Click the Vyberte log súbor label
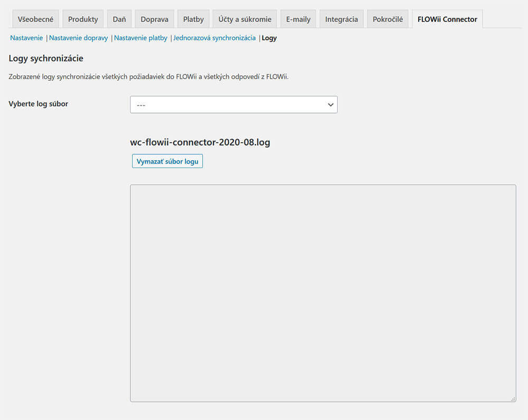The width and height of the screenshot is (528, 420). pos(39,104)
